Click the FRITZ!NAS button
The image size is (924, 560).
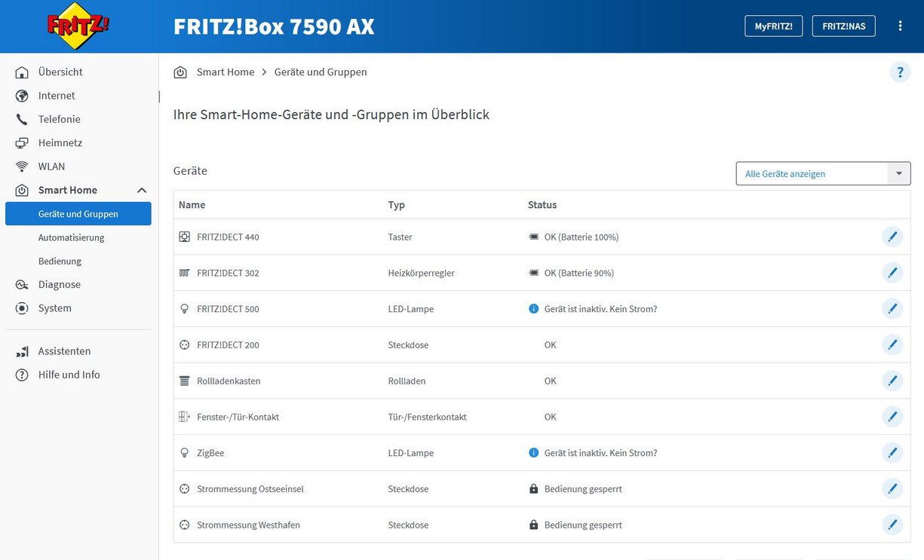point(843,26)
